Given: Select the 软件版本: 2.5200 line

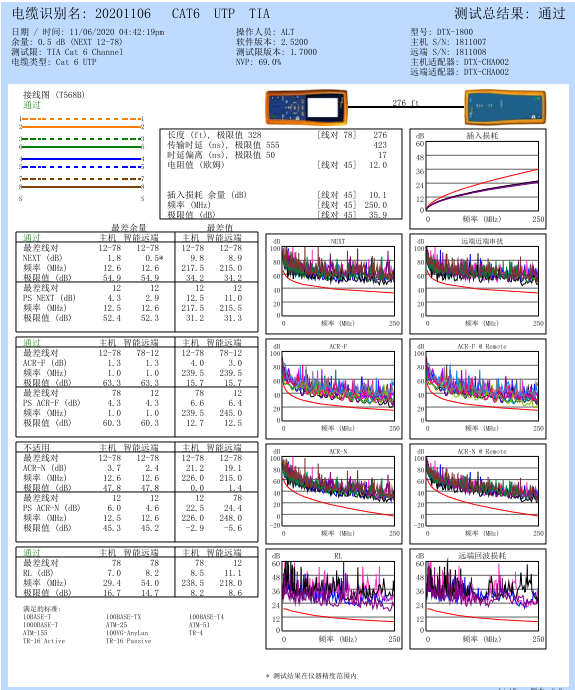Looking at the screenshot, I should pyautogui.click(x=272, y=42).
